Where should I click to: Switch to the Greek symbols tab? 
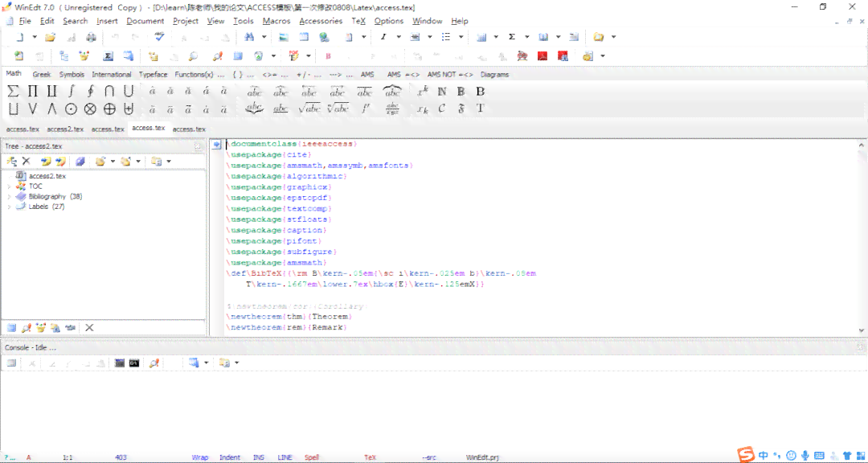click(x=42, y=74)
